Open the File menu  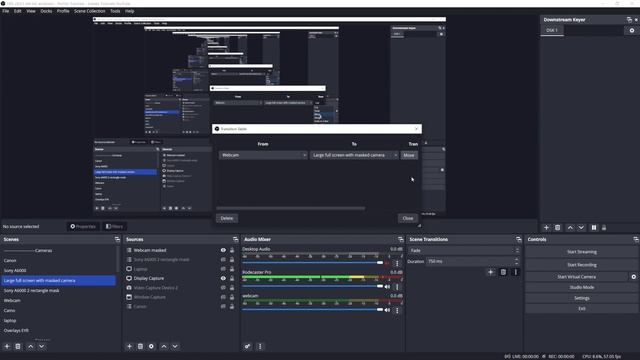[x=6, y=11]
